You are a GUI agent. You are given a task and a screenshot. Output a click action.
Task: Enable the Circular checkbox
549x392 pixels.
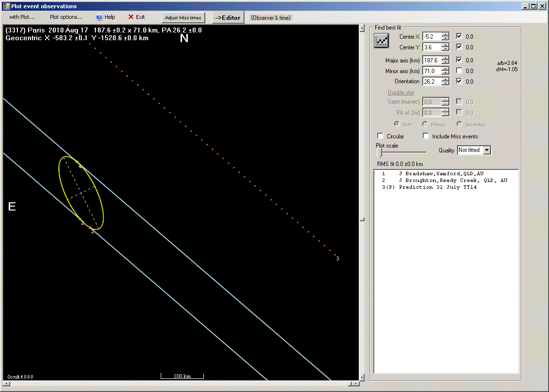380,136
